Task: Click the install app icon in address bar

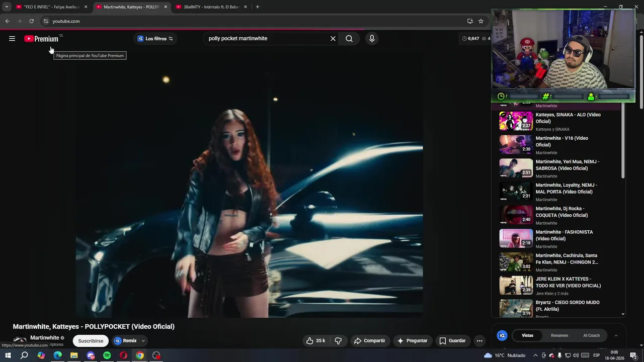Action: tap(470, 21)
